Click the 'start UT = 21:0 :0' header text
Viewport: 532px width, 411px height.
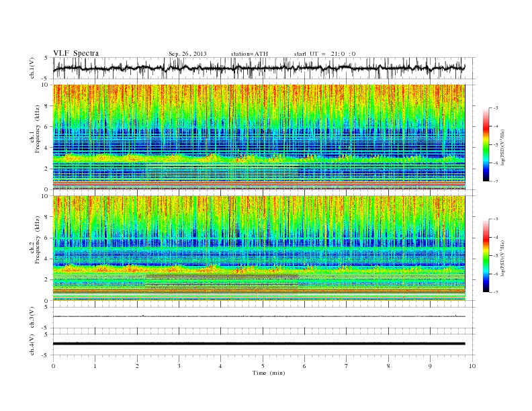pos(324,54)
